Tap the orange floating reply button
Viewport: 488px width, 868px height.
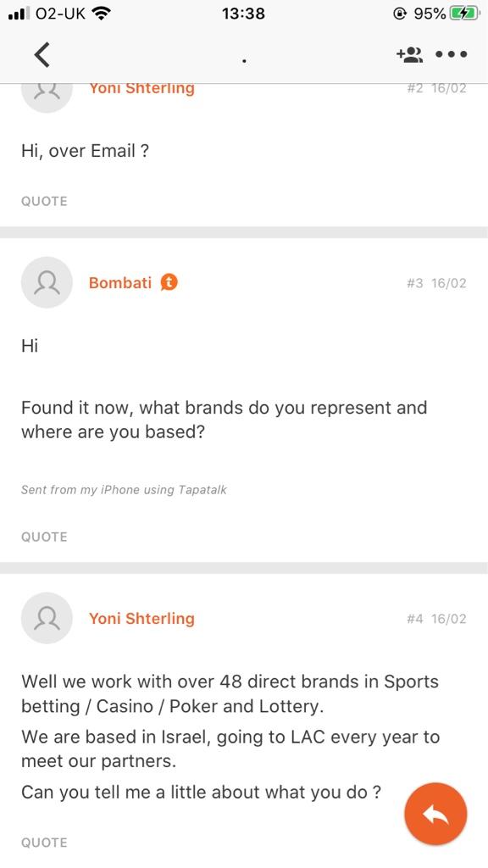(435, 814)
